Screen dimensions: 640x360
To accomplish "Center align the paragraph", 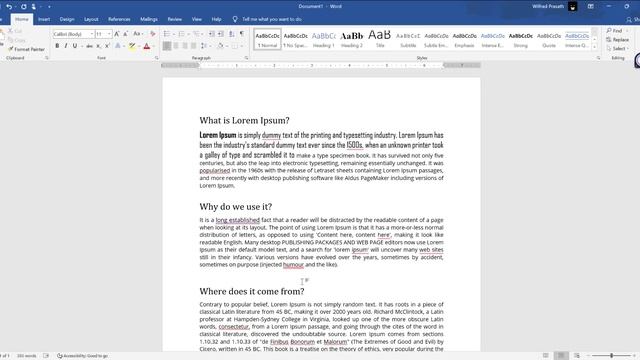I will (x=176, y=46).
